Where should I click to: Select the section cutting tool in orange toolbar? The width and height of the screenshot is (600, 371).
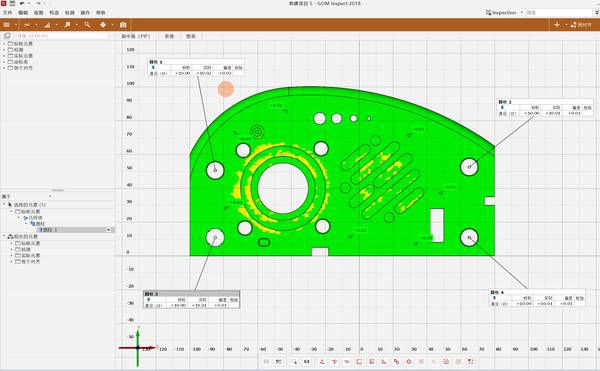tap(27, 25)
